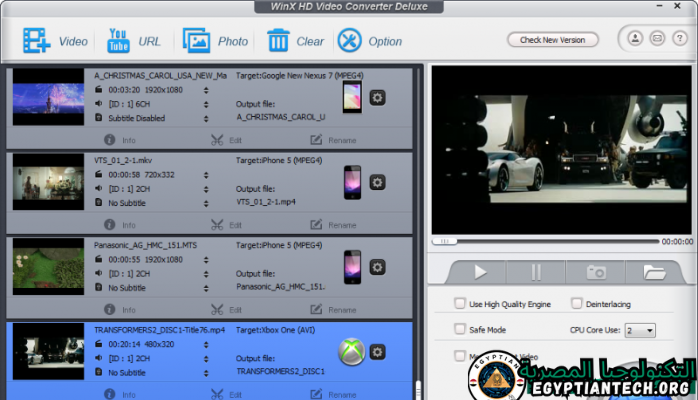Open the Option settings wrench icon
Screen dimensions: 698x400
click(x=349, y=41)
